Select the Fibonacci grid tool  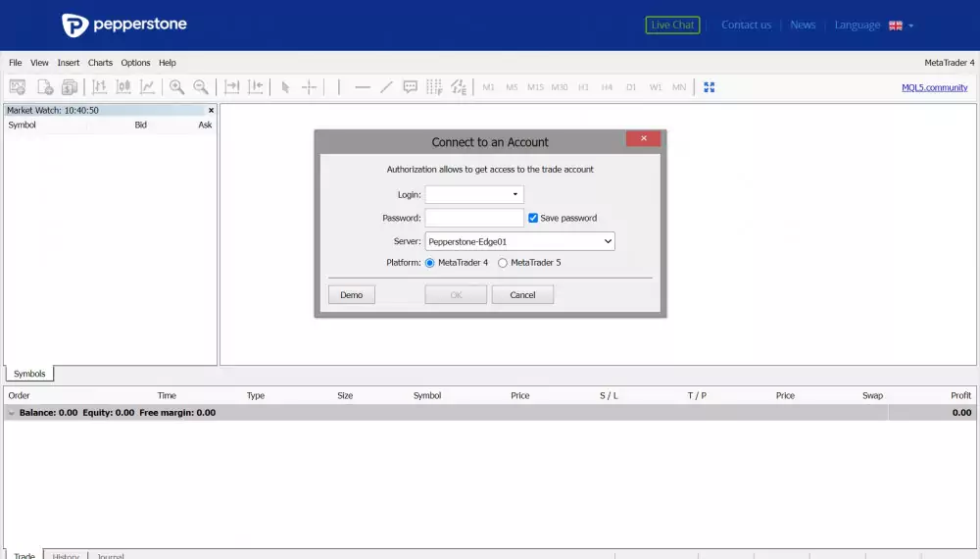point(434,87)
